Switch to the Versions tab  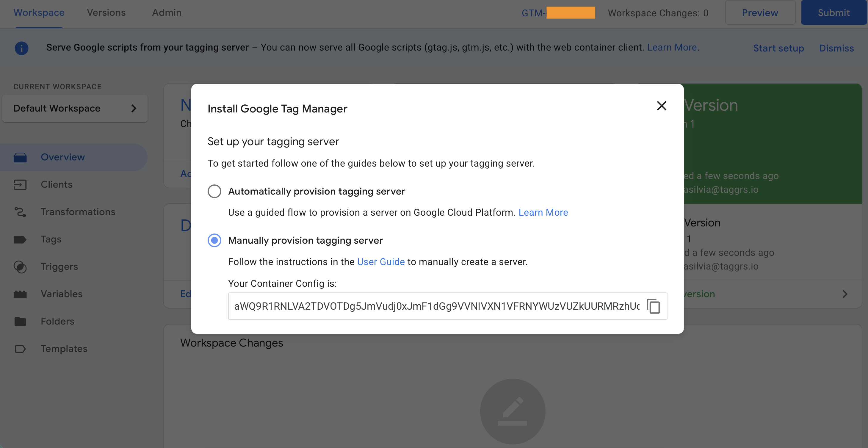pos(106,12)
